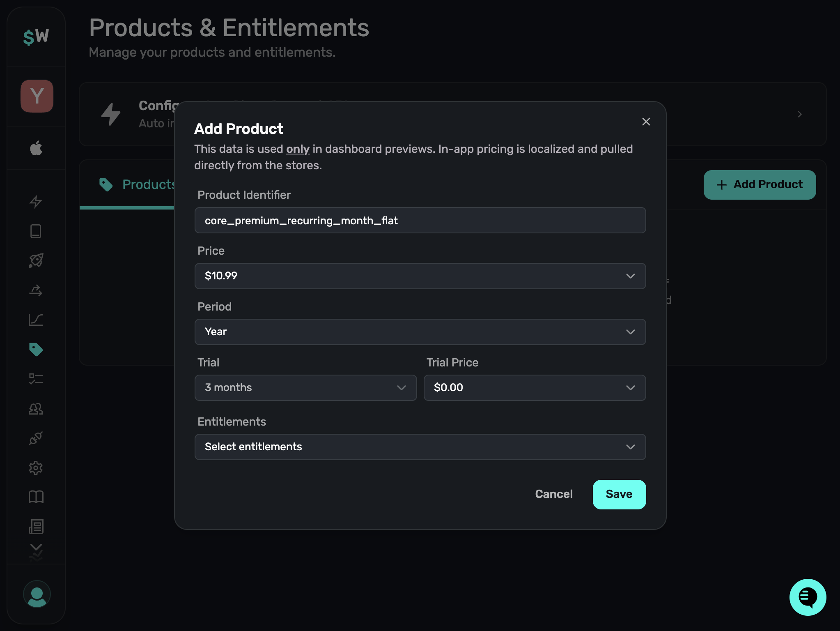Select the teal products tag icon
The image size is (840, 631).
coord(36,349)
